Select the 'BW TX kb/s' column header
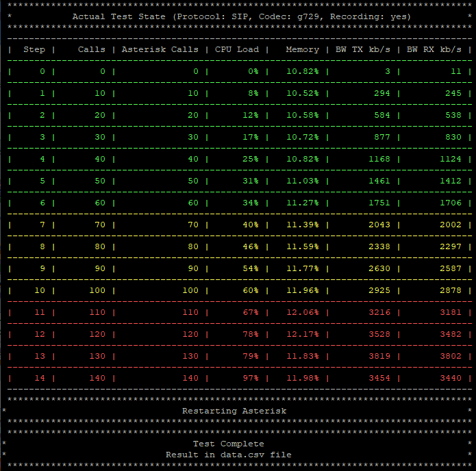The height and width of the screenshot is (471, 476). [x=363, y=49]
